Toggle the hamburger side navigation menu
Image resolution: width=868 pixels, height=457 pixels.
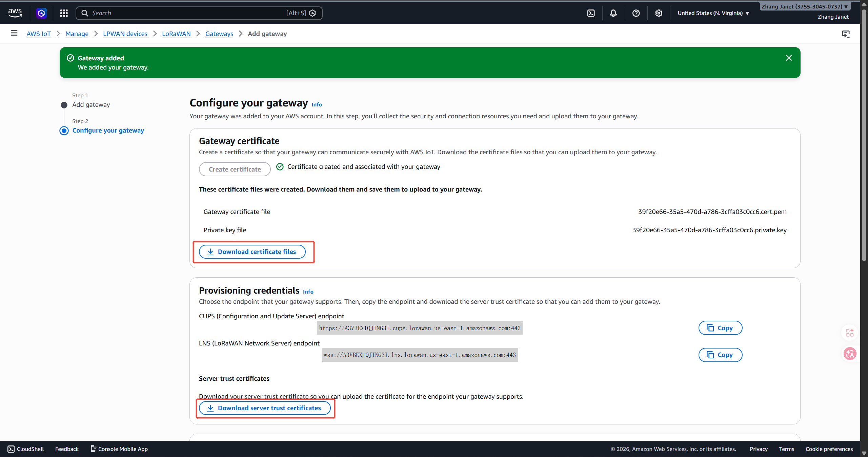[x=14, y=33]
